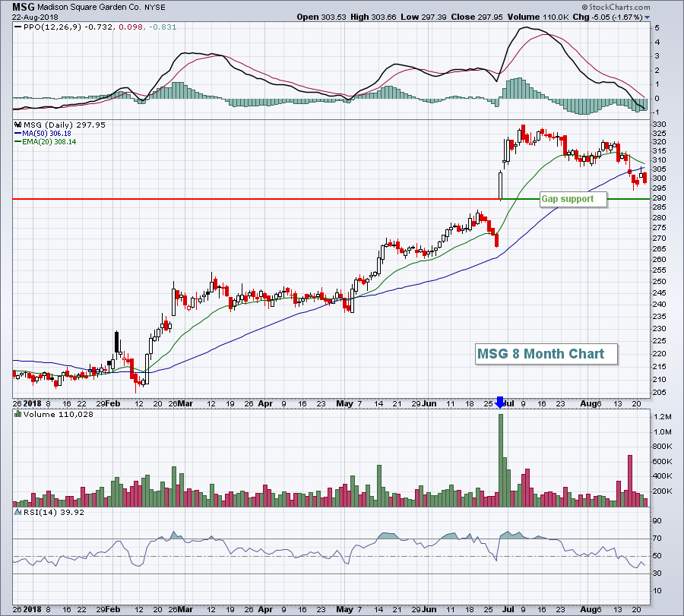Select the Gap support annotation box
Image resolution: width=684 pixels, height=616 pixels.
573,199
